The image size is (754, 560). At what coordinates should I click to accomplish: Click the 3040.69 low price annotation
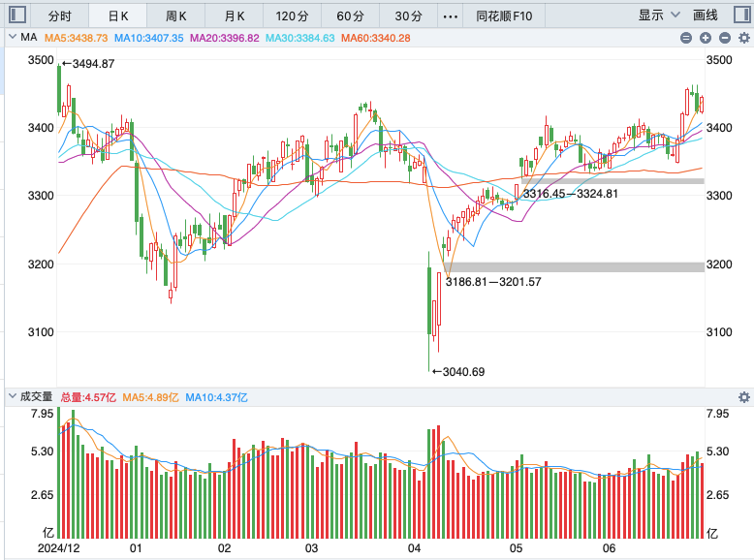(458, 372)
